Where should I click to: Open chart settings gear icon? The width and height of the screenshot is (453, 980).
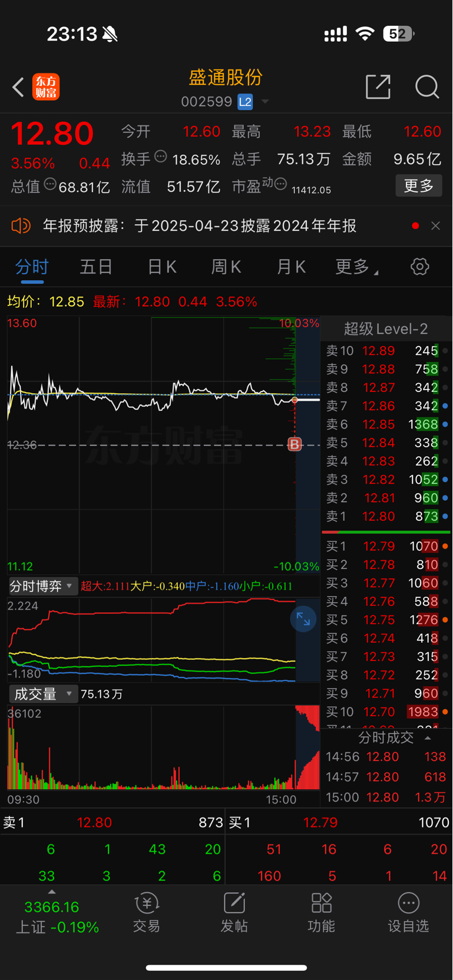click(420, 267)
